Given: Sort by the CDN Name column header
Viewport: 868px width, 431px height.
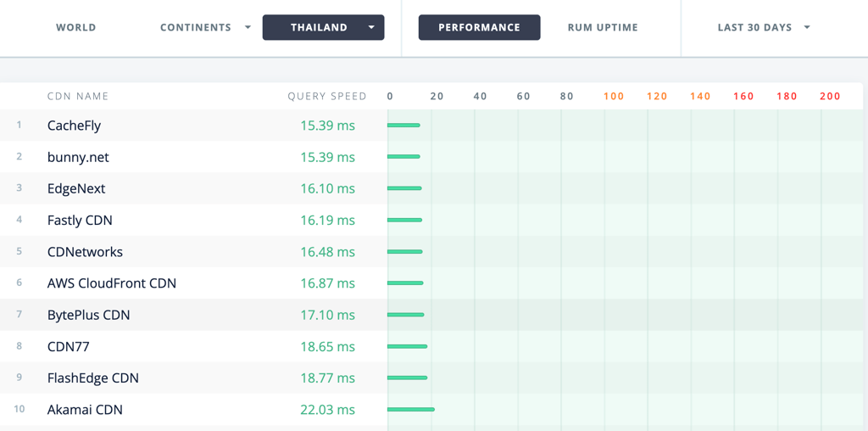Looking at the screenshot, I should pyautogui.click(x=78, y=97).
